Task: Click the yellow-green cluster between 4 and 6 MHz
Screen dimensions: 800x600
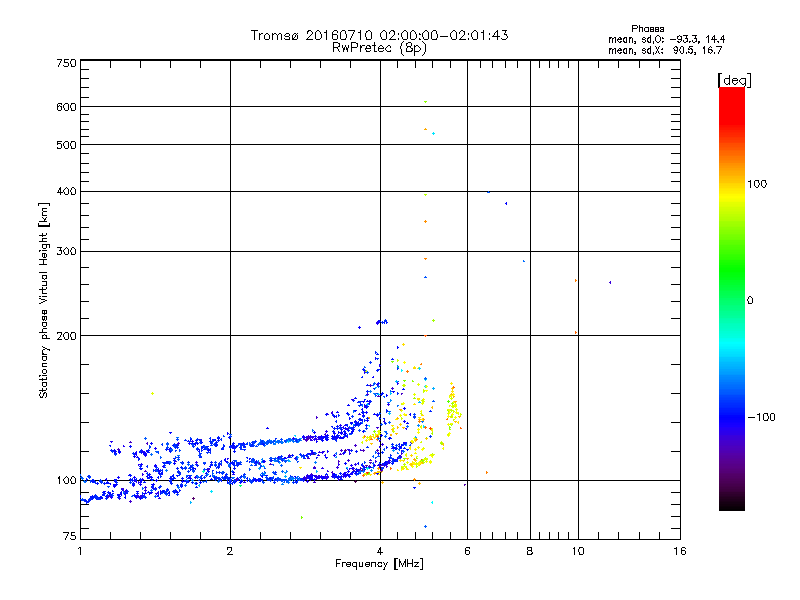Action: pos(453,408)
